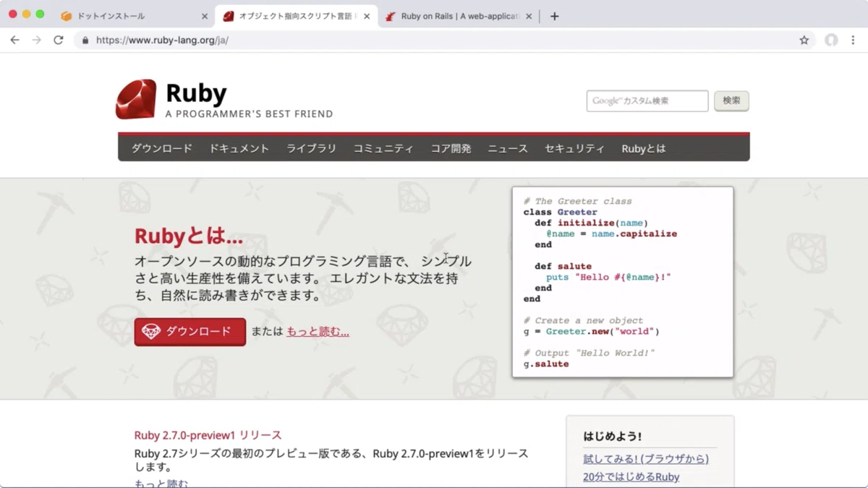Close the オブジェクト指向スクリプト言語 tab
Screen dimensions: 868x488
click(366, 16)
